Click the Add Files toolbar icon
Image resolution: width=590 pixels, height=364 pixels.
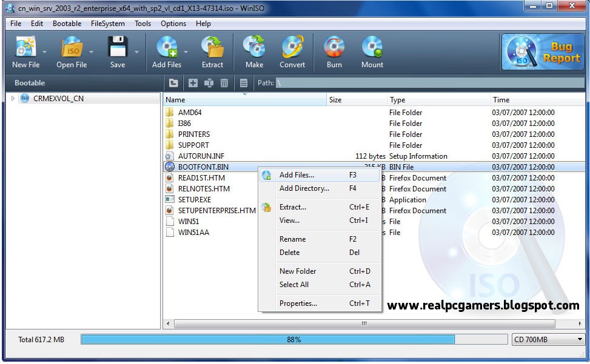click(167, 47)
